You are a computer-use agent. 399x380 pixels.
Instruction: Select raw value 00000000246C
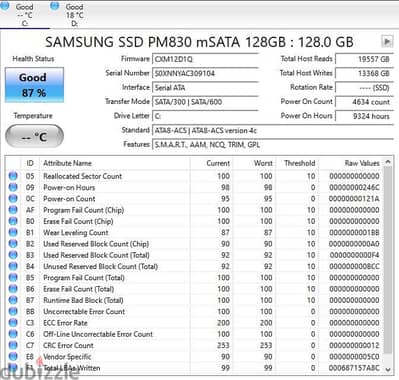(354, 187)
